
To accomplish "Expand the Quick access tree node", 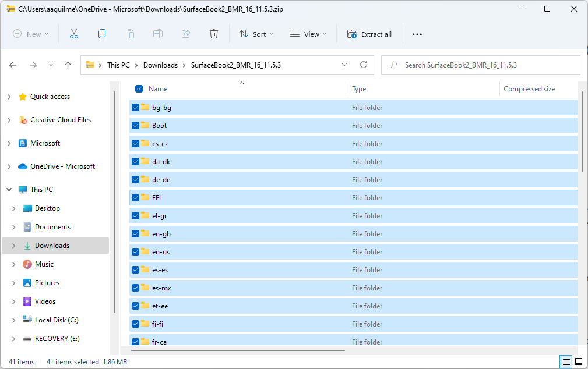I will [x=9, y=97].
